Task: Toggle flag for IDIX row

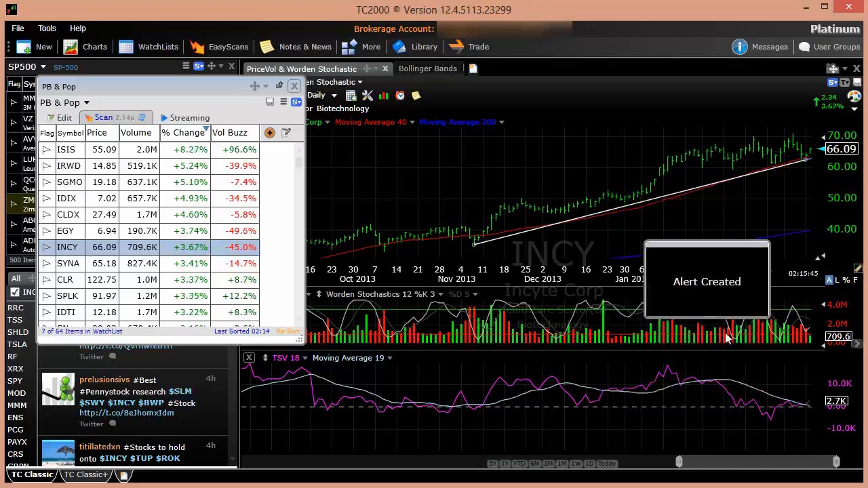Action: [47, 199]
